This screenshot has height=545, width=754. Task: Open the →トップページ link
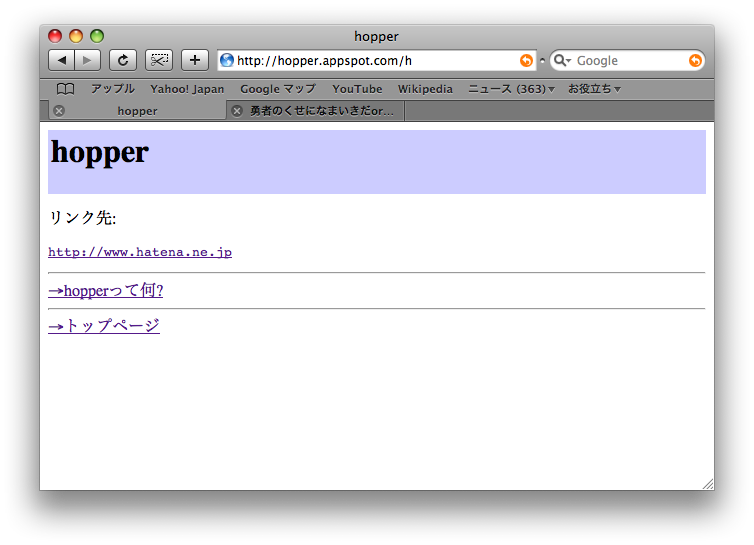point(104,326)
